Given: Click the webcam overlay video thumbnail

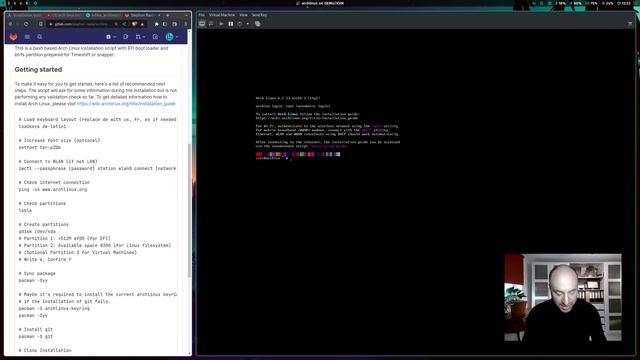Looking at the screenshot, I should coord(563,297).
